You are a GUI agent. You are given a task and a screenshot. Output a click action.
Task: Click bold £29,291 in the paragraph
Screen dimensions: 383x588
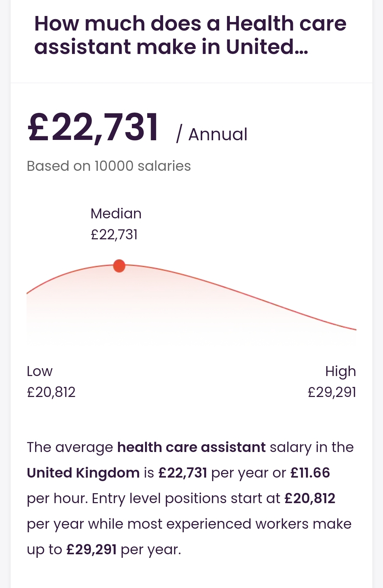[91, 549]
